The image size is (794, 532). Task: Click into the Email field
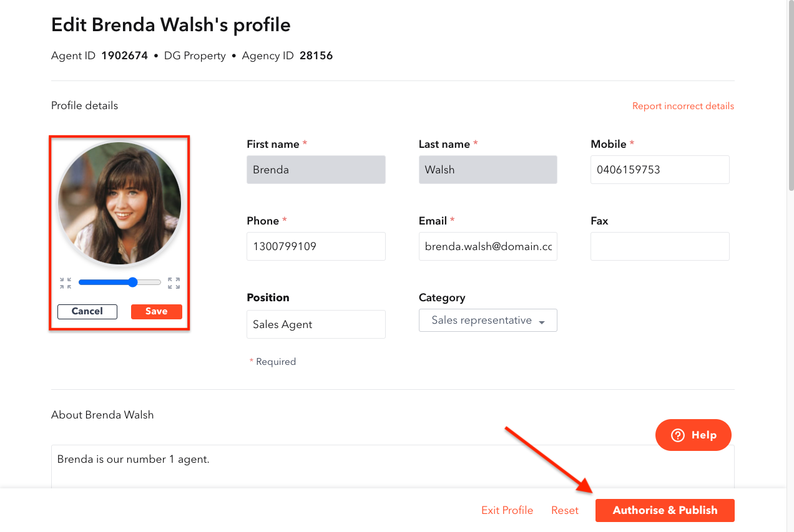click(488, 246)
